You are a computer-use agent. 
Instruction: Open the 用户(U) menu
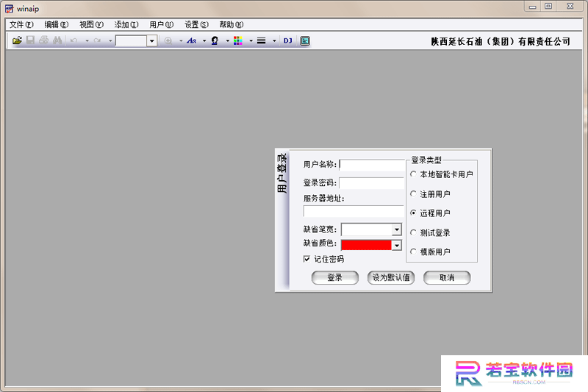pyautogui.click(x=161, y=25)
